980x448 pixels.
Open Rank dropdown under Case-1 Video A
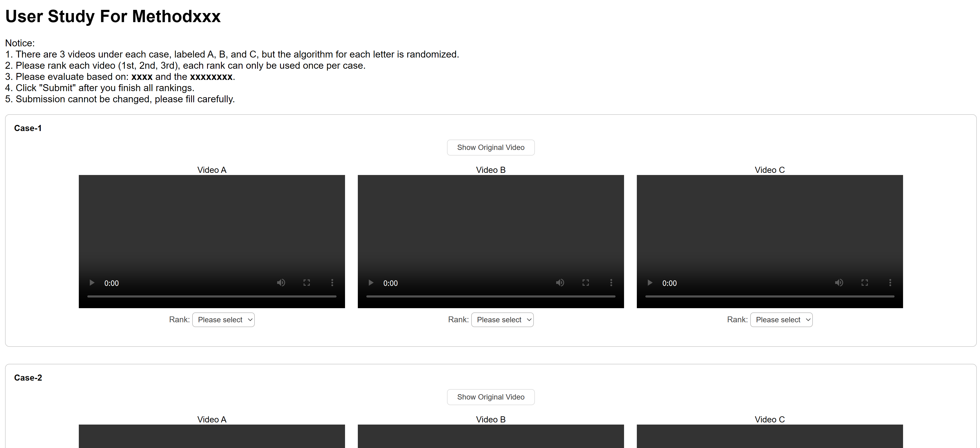pyautogui.click(x=223, y=320)
